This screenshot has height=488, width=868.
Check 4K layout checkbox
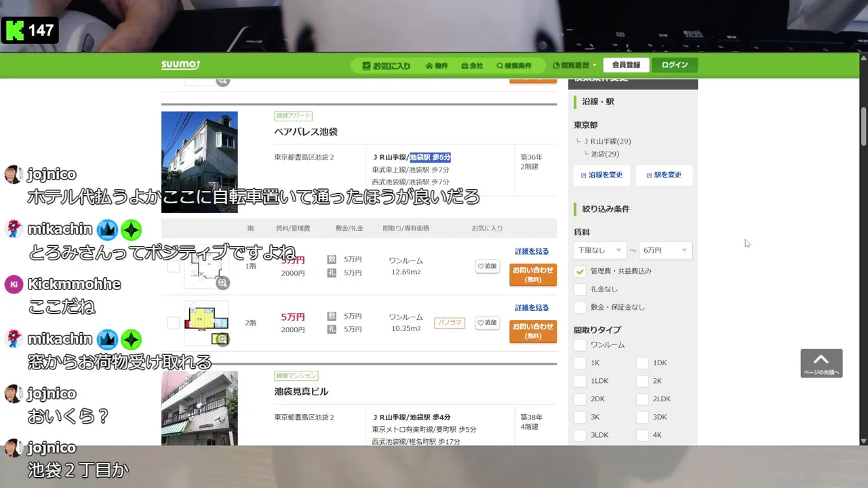[x=642, y=435]
